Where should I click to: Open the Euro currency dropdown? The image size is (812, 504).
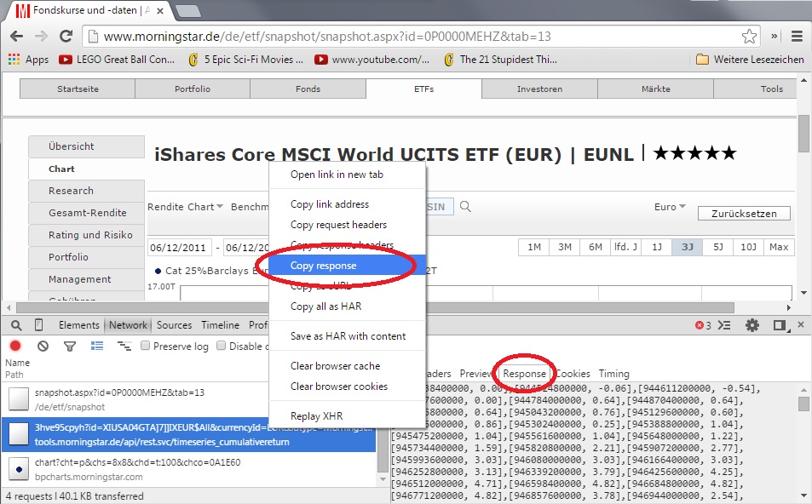pyautogui.click(x=670, y=207)
